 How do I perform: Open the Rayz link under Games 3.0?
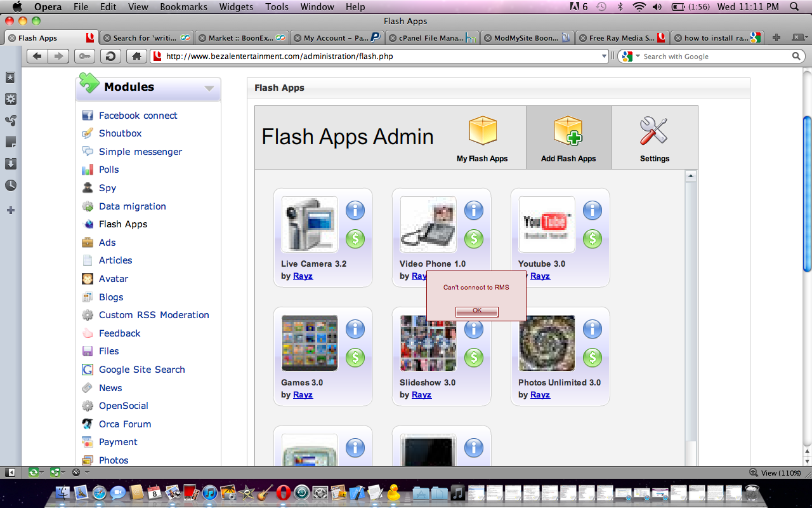pyautogui.click(x=303, y=395)
